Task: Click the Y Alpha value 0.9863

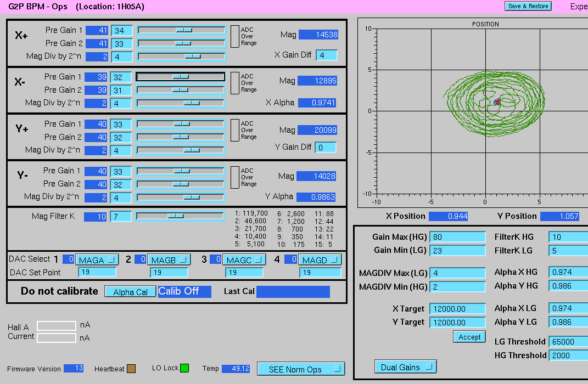Action: (x=316, y=197)
